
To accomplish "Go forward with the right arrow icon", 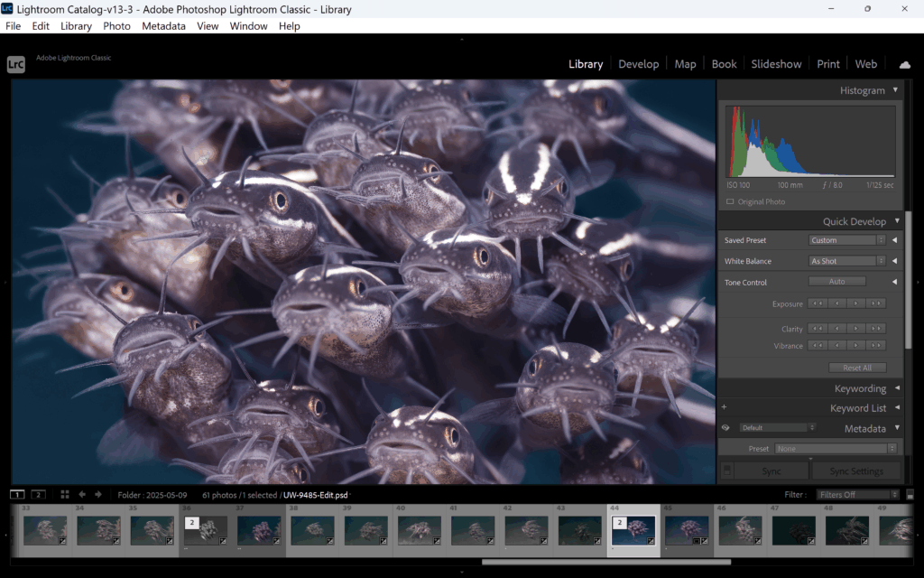I will 98,494.
